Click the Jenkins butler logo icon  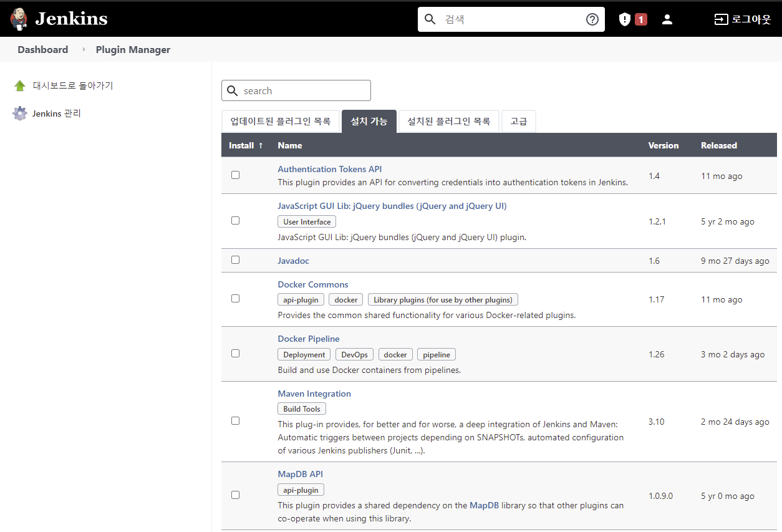(19, 19)
